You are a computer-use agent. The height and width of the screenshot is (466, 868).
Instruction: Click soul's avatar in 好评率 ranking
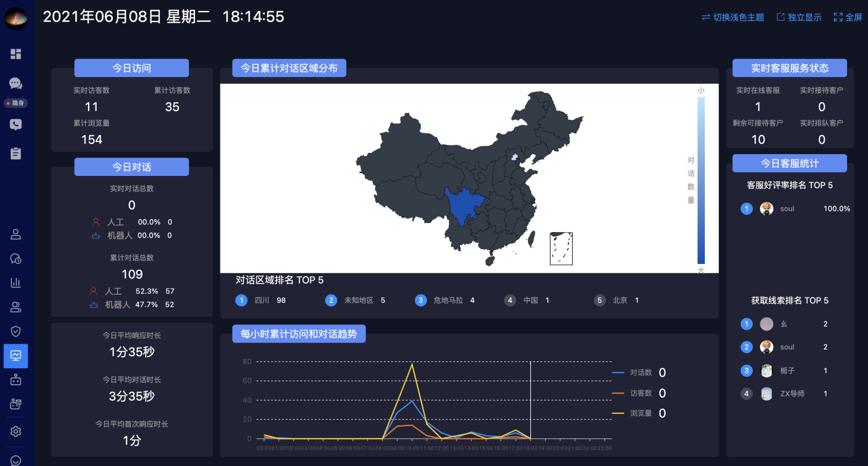tap(767, 208)
